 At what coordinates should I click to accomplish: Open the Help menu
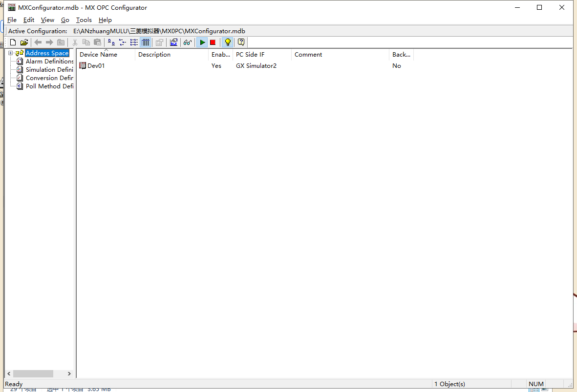105,20
